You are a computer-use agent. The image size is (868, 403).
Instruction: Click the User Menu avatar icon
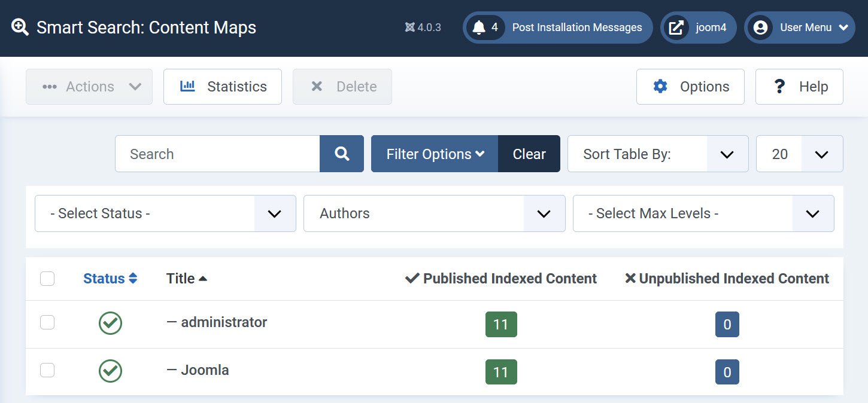pos(760,28)
